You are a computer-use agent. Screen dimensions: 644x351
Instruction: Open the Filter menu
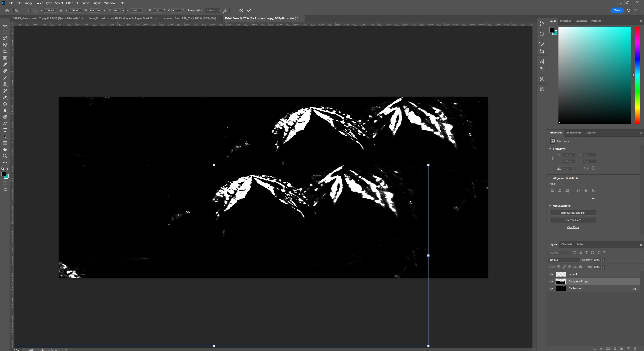[69, 3]
